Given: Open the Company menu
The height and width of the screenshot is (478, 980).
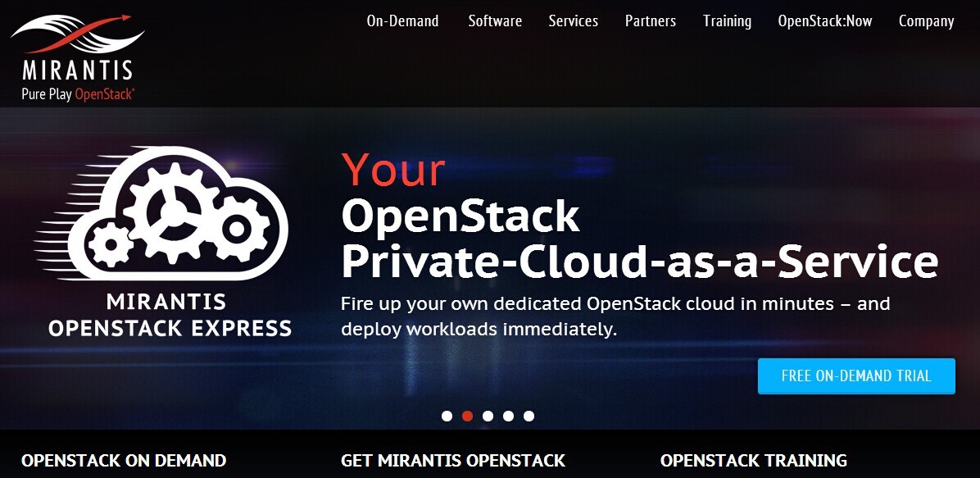Looking at the screenshot, I should click(926, 21).
